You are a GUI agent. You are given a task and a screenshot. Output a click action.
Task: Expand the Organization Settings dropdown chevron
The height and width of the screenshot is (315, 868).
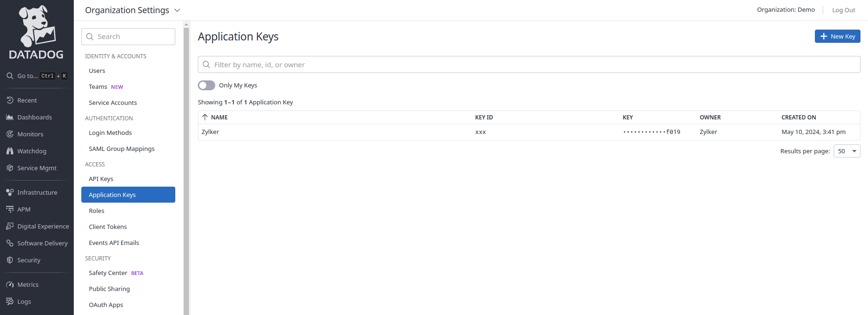point(177,10)
